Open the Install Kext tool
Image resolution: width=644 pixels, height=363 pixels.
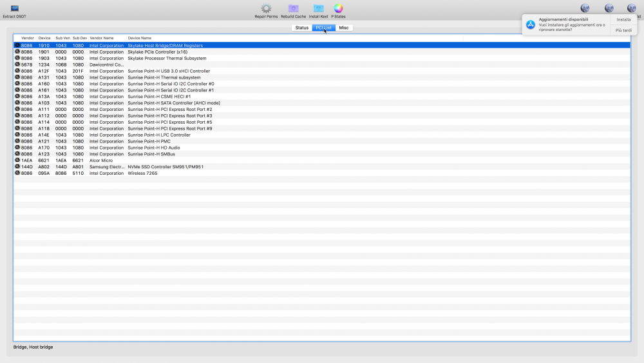click(x=318, y=8)
